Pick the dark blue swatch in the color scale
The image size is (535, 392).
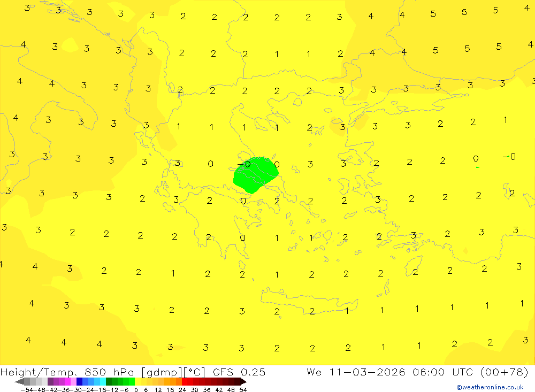79,382
